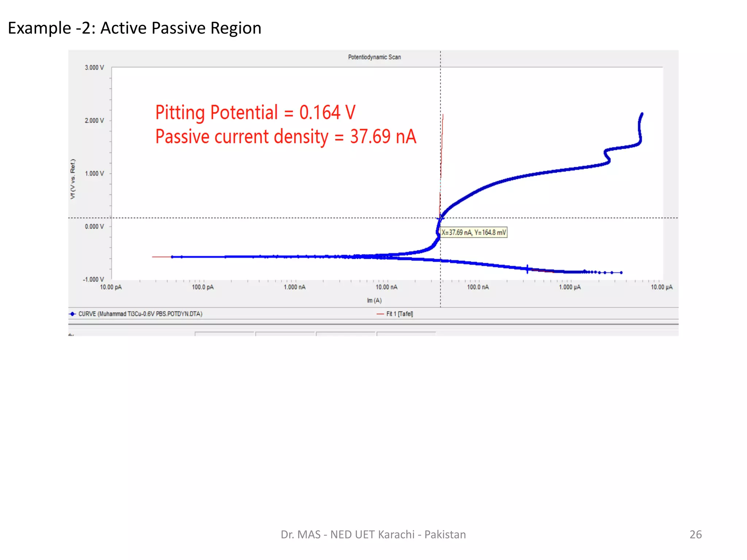
Task: Click the 100.0 nA x-axis tick label
Action: click(478, 287)
